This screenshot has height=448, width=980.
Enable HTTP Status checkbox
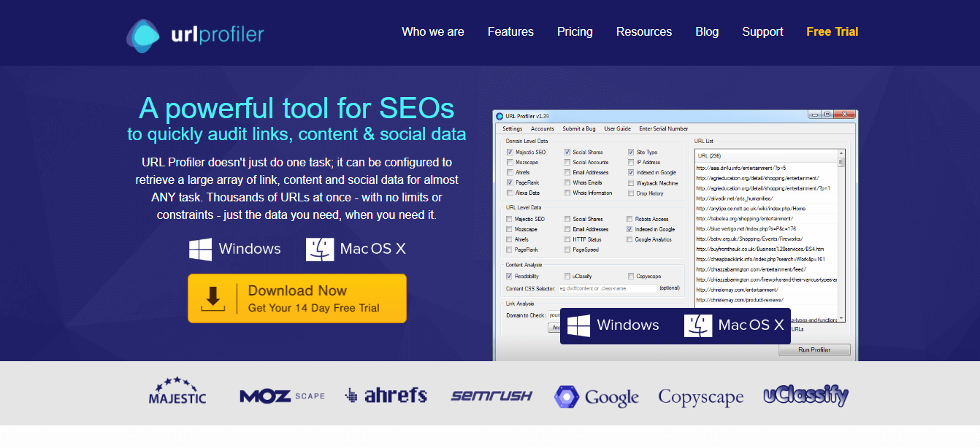567,239
